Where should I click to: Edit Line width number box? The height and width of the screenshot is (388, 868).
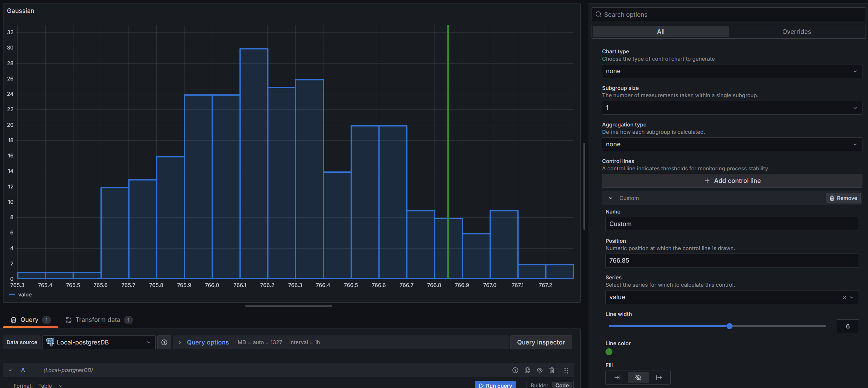tap(847, 326)
